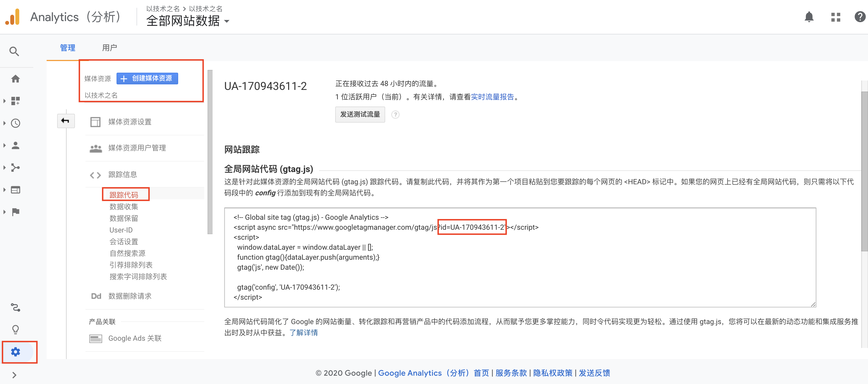The image size is (868, 384).
Task: Open Google Analytics 首页 footer link
Action: tap(434, 373)
